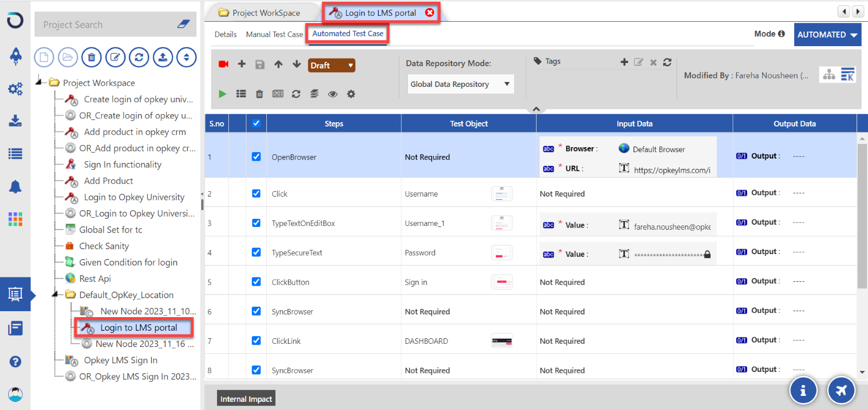The image size is (868, 410).
Task: Move step down with down arrow
Action: click(297, 64)
